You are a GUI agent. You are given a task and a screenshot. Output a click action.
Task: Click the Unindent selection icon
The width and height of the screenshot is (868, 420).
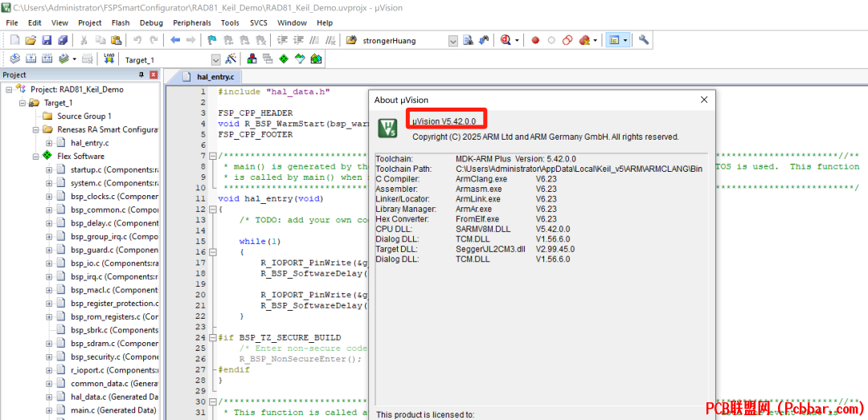point(299,40)
